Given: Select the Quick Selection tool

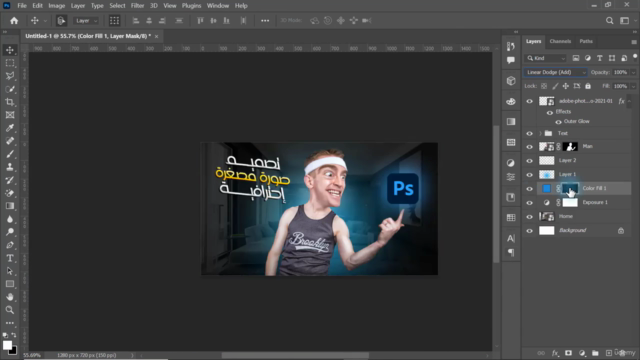Looking at the screenshot, I should [x=10, y=89].
